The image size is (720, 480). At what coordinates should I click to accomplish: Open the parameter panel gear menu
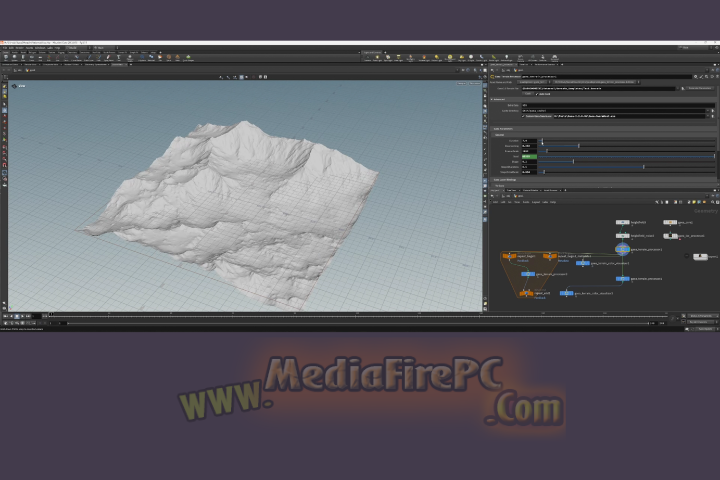[696, 77]
